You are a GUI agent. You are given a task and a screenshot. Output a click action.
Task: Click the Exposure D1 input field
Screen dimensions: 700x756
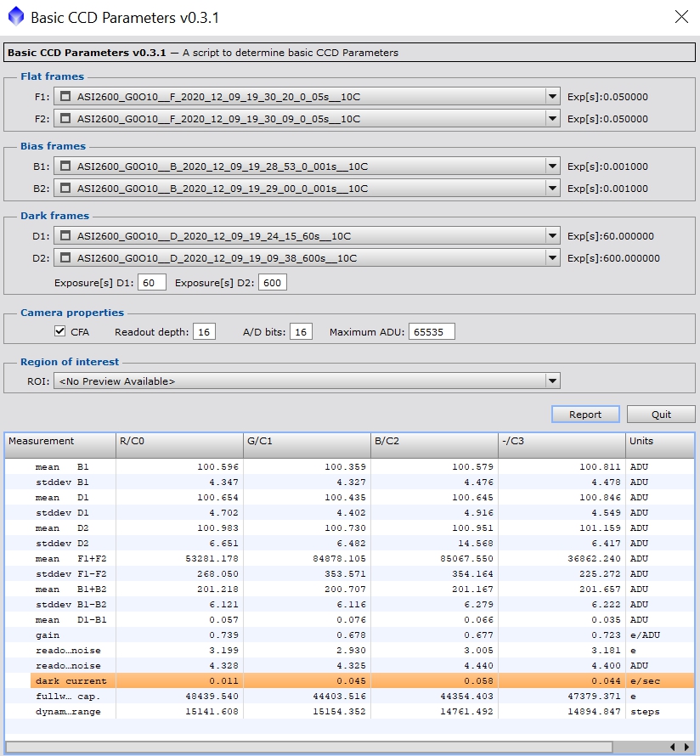151,283
